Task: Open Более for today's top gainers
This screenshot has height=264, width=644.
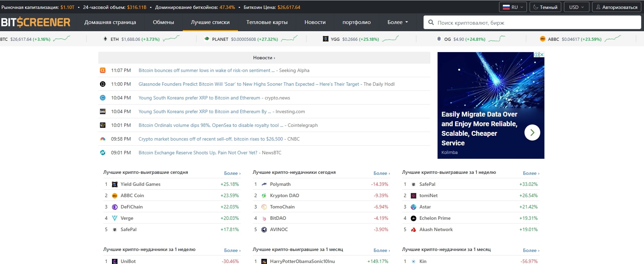Action: pos(232,173)
